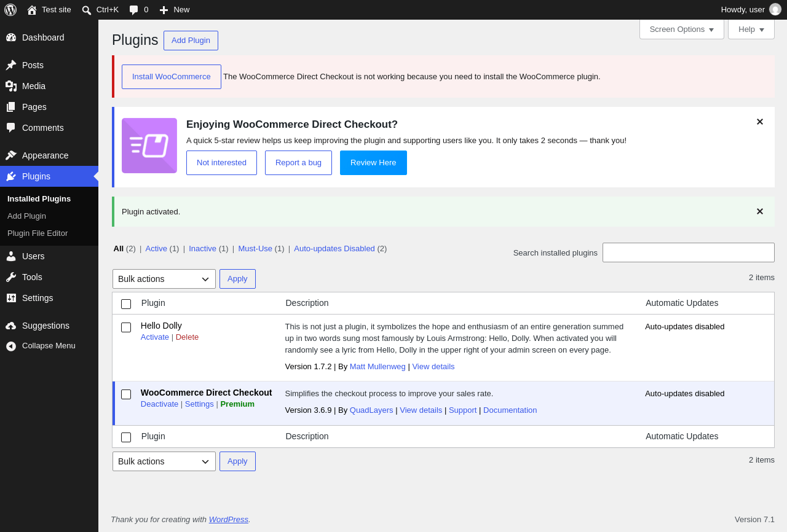Open the comments bubble icon in admin bar

point(134,10)
